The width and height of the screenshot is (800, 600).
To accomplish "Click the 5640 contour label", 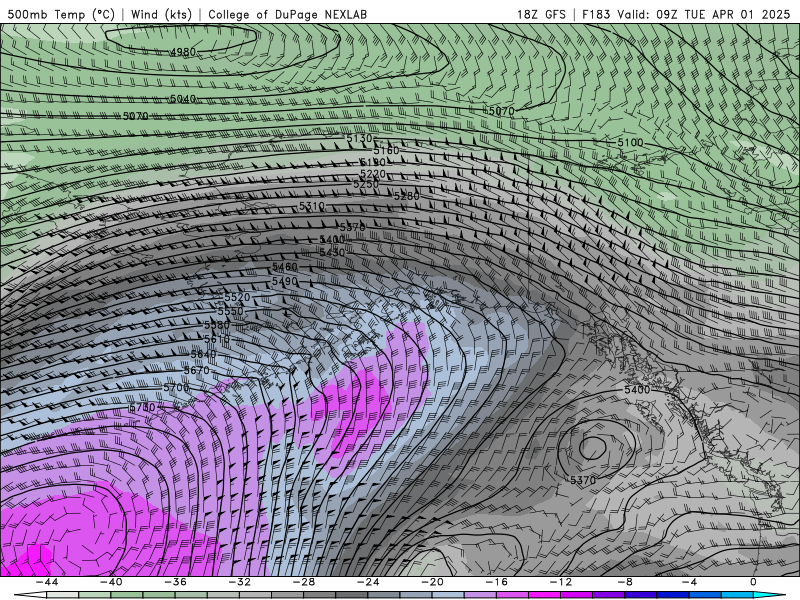I will [x=204, y=354].
